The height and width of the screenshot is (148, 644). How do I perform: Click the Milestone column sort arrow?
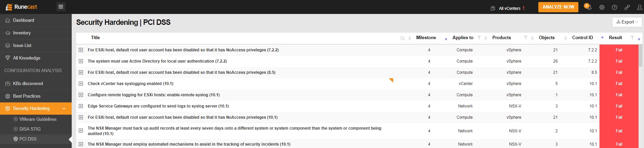click(x=446, y=39)
